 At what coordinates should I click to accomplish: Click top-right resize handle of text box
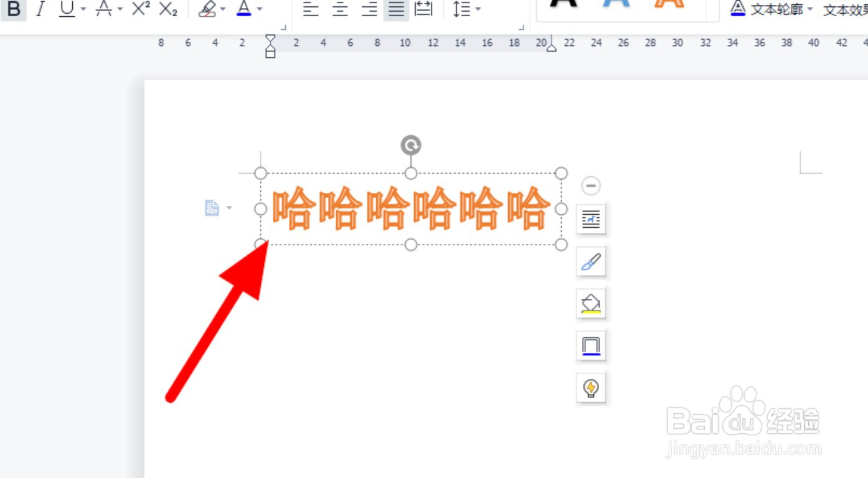click(561, 173)
